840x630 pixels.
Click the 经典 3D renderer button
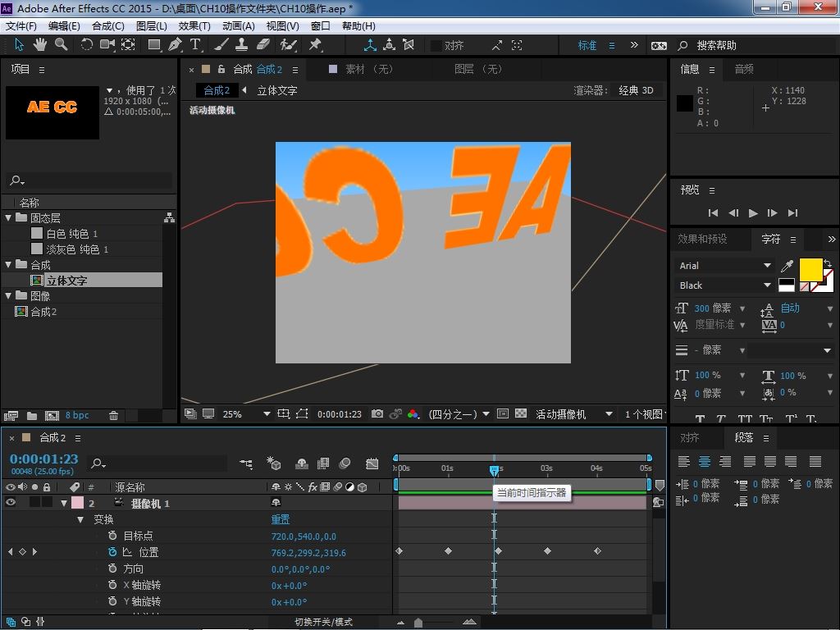pos(636,90)
